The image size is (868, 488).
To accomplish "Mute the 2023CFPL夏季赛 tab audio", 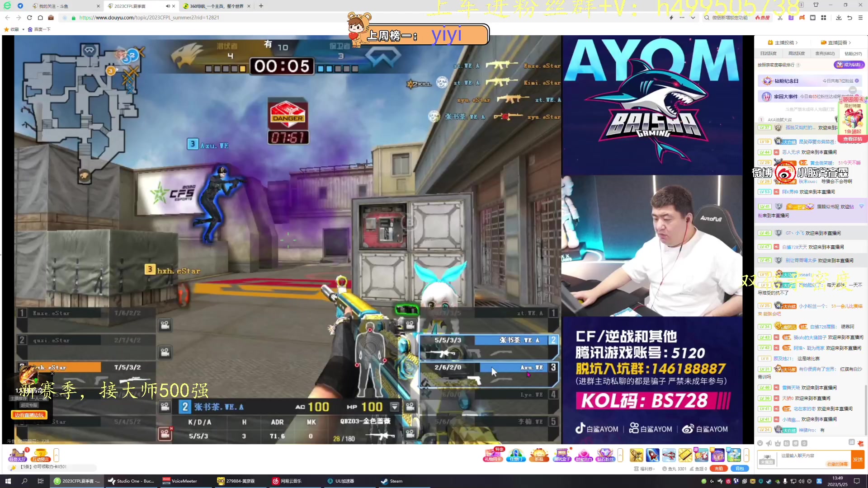I will (x=168, y=6).
